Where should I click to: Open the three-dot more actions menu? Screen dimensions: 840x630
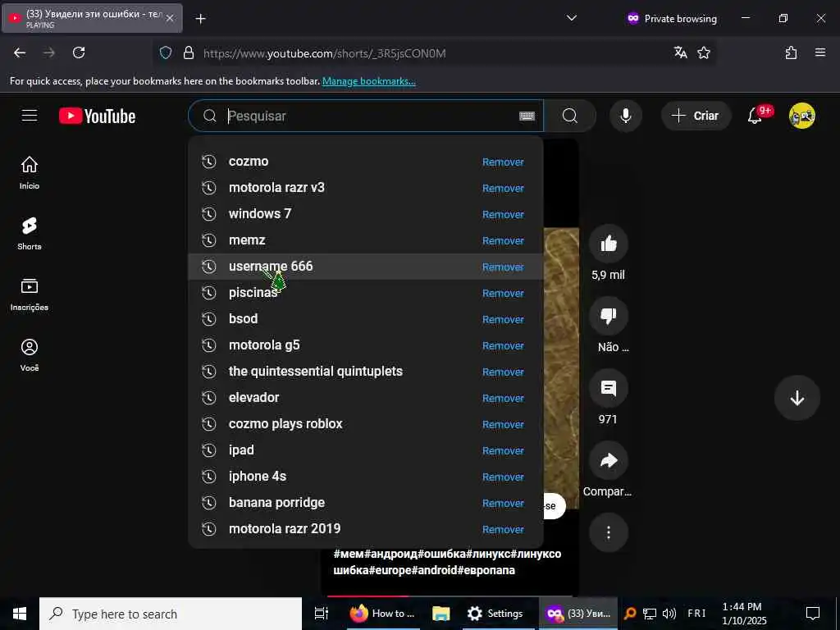(x=608, y=532)
